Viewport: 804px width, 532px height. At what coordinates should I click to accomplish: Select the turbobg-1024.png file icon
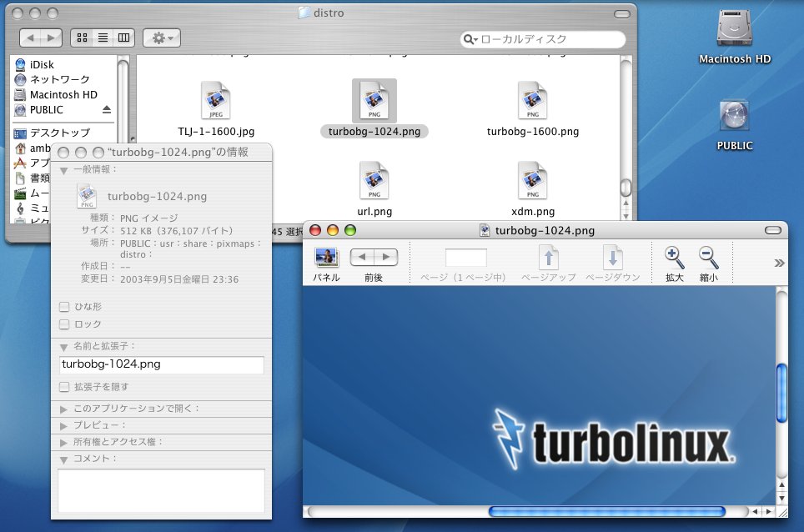374,100
